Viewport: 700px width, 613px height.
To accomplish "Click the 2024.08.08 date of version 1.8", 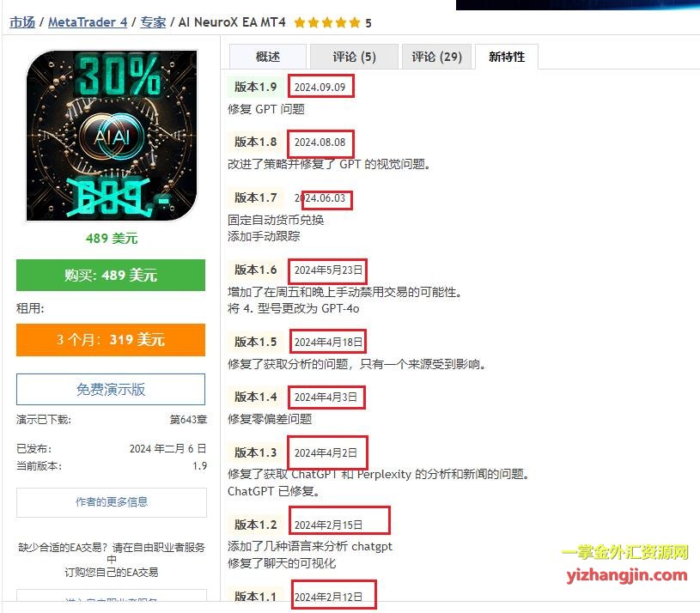I will coord(320,143).
